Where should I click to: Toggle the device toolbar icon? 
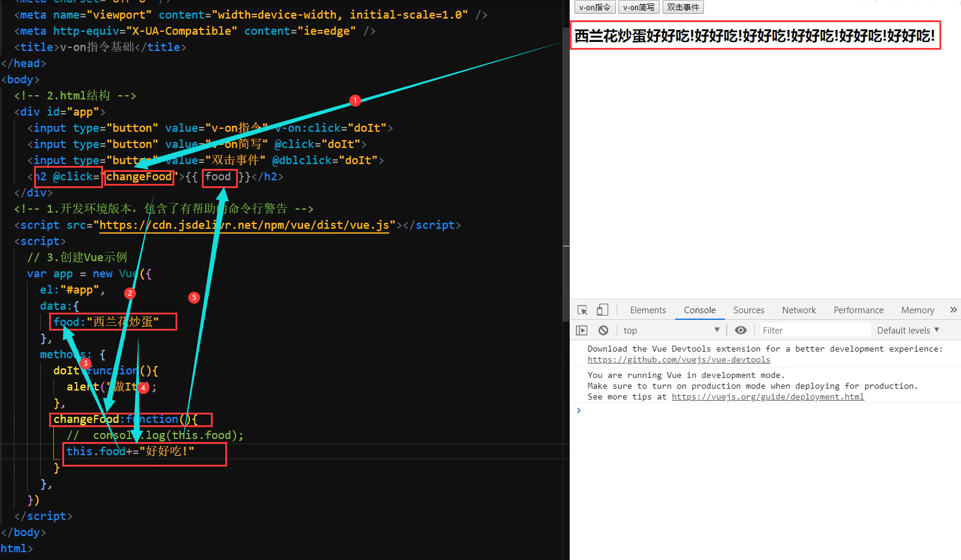pyautogui.click(x=602, y=310)
